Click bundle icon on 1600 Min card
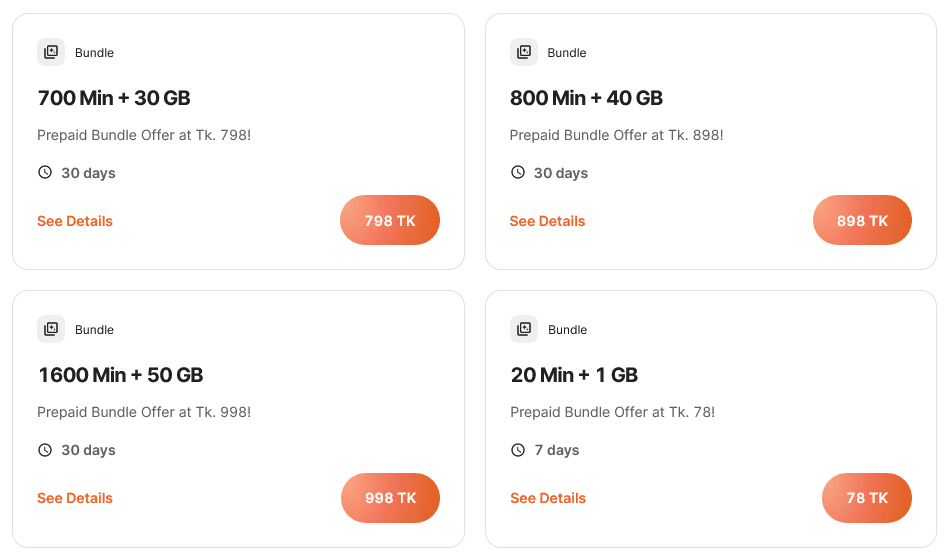Screen dimensions: 949x558 pyautogui.click(x=51, y=329)
